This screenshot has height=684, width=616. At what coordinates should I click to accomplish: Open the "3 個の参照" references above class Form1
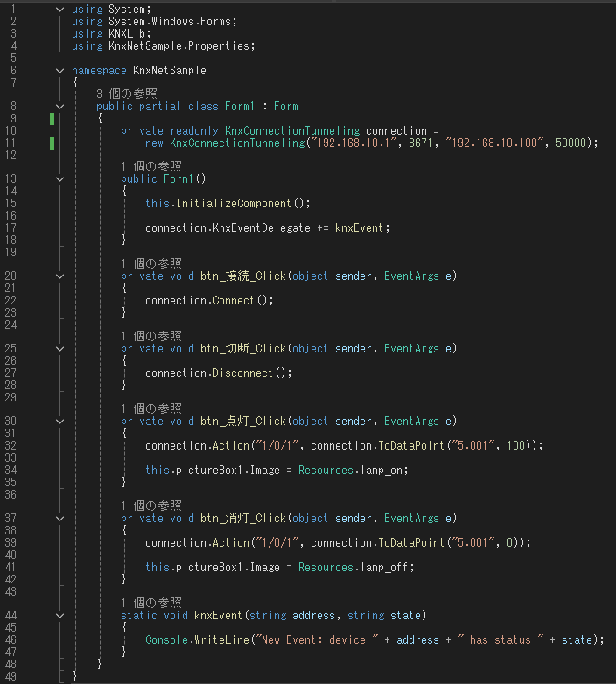[126, 94]
